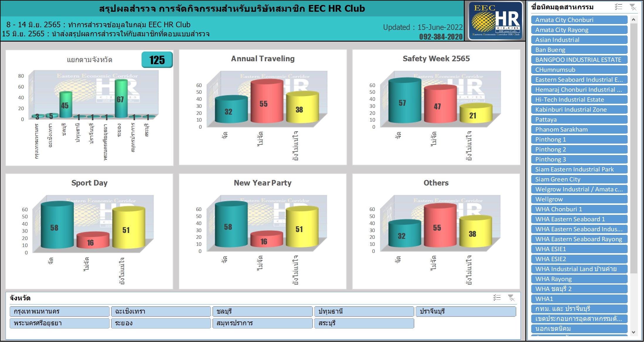Choose the CHumnumsub slicer item
Screen dimensions: 644x342
click(579, 70)
